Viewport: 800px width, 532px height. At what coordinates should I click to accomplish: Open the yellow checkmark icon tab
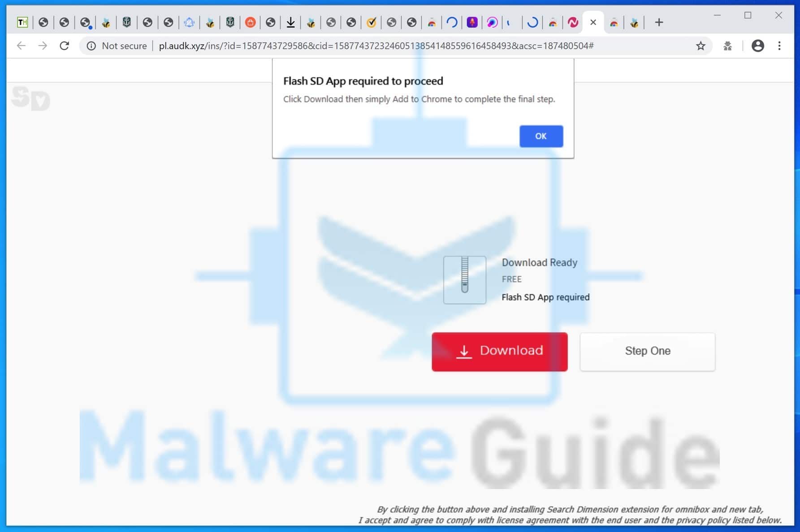371,22
